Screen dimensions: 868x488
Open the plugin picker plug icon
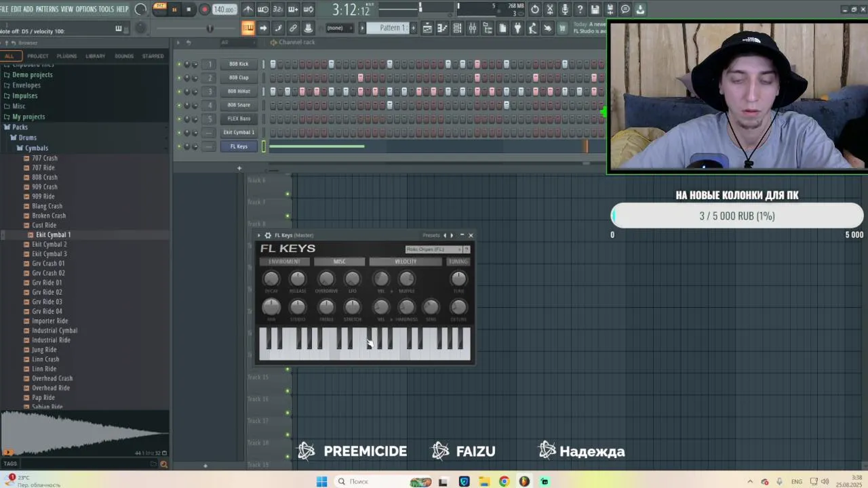click(x=517, y=28)
